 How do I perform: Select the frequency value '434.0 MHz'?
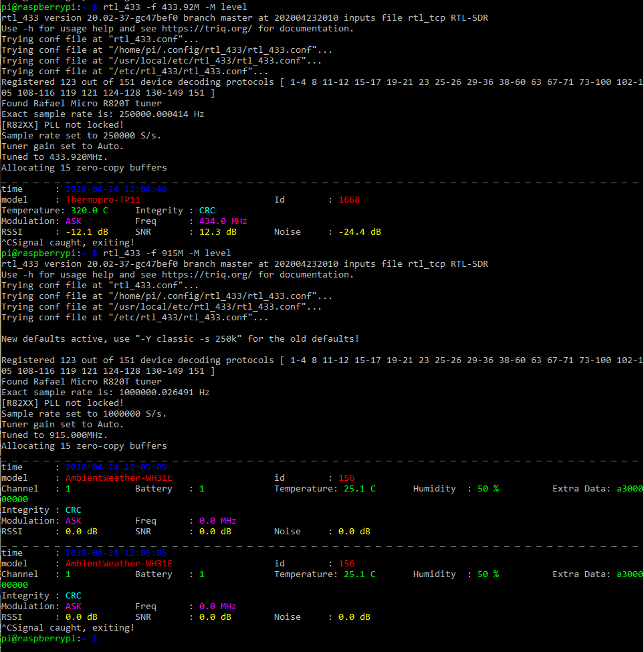(223, 221)
